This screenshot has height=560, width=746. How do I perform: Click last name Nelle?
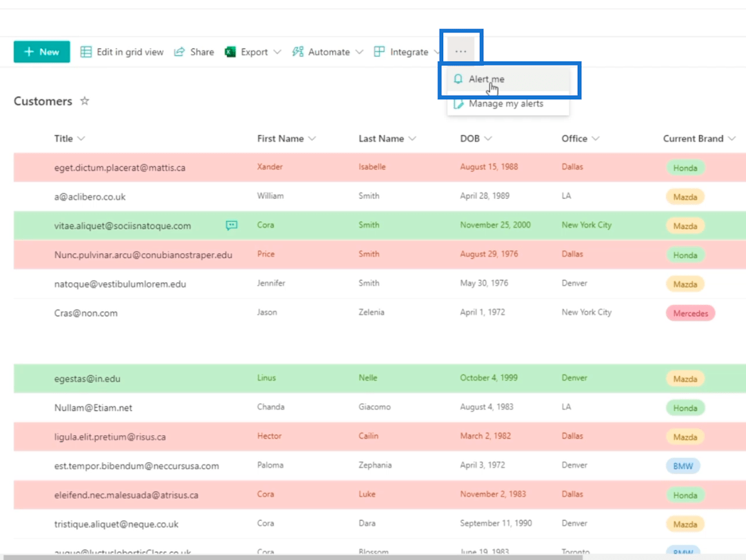(x=367, y=377)
